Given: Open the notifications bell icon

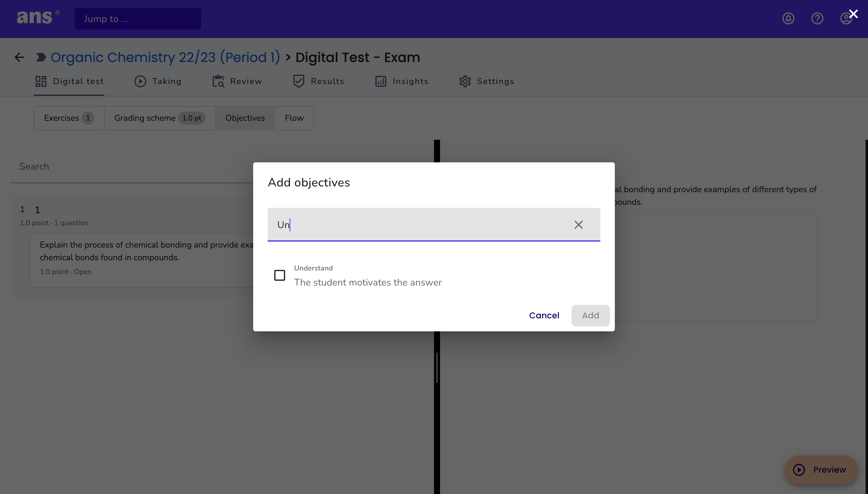Looking at the screenshot, I should [788, 18].
